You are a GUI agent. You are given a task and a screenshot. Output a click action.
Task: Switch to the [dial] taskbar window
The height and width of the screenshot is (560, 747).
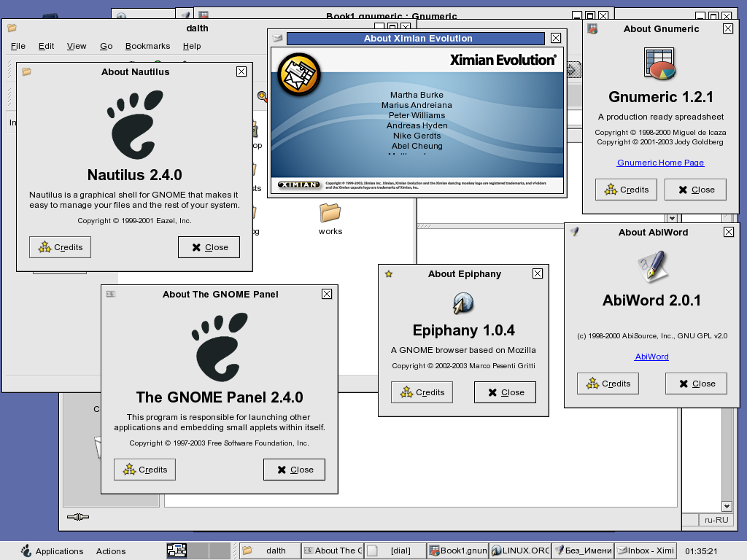395,551
